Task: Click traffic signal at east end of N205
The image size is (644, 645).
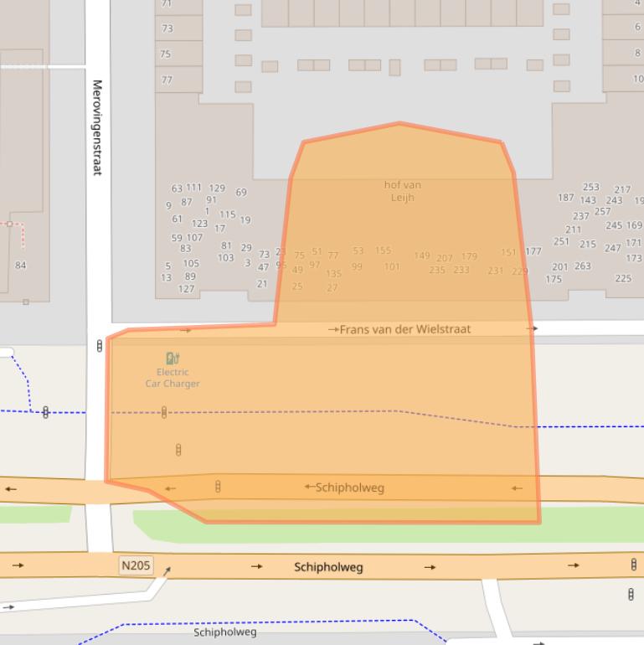Action: point(633,565)
